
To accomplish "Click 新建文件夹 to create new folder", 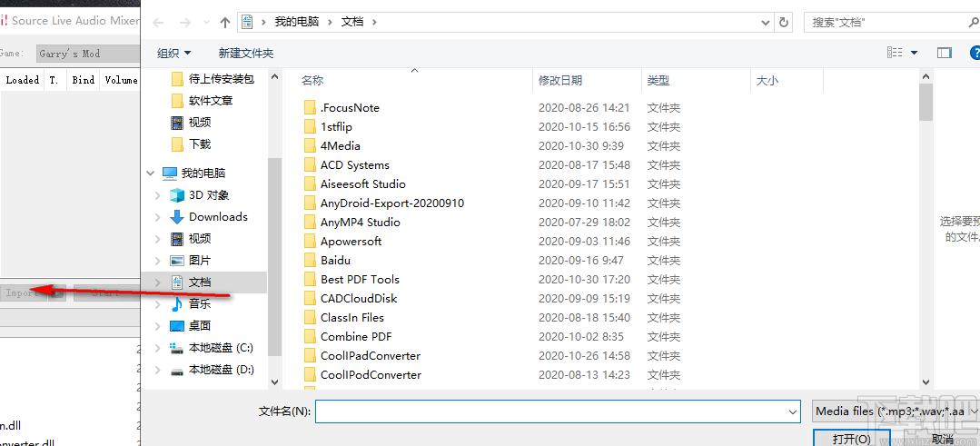I will click(x=245, y=53).
